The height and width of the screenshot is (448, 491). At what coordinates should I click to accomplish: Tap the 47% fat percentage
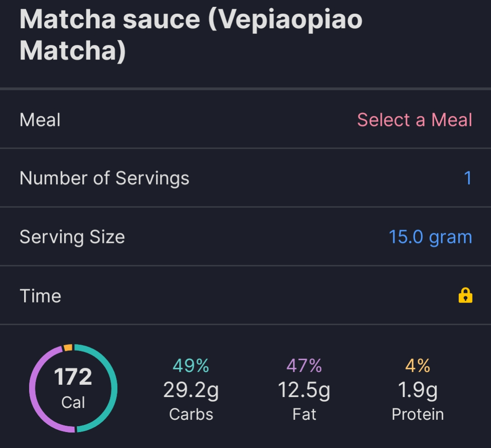coord(304,365)
